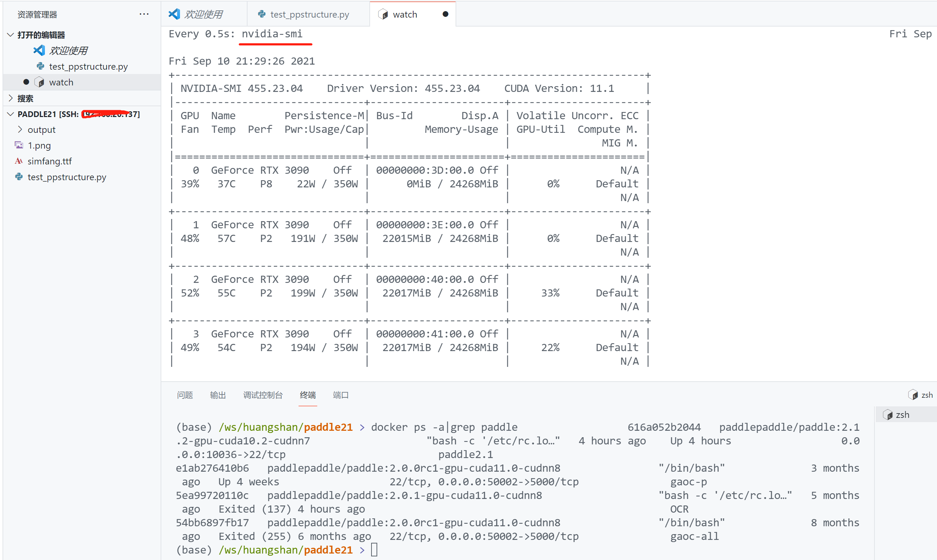Click the 'docker ps -a|grep paddle' command

(x=444, y=427)
